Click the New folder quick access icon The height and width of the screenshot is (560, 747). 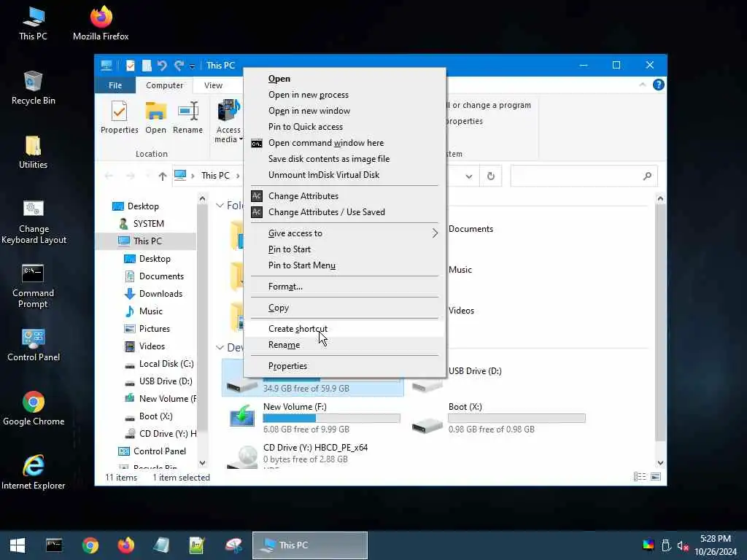click(x=147, y=65)
